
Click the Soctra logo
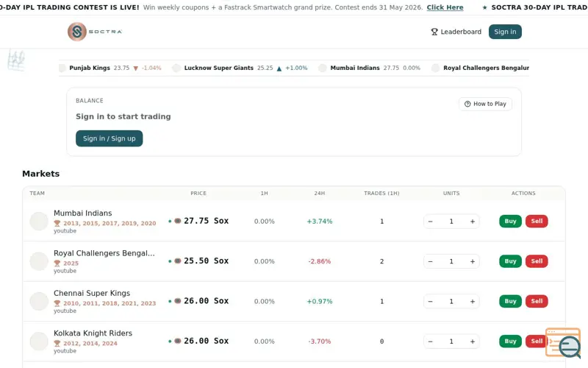click(95, 32)
